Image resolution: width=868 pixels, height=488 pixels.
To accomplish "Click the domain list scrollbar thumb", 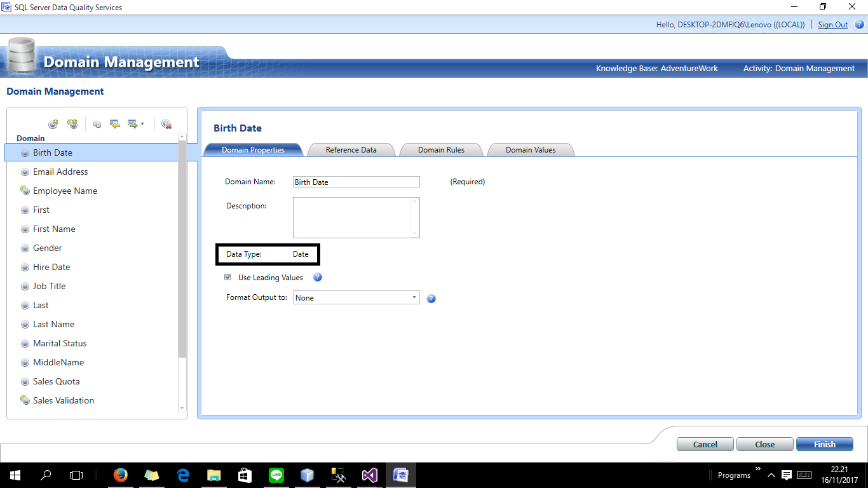I will coord(183,249).
